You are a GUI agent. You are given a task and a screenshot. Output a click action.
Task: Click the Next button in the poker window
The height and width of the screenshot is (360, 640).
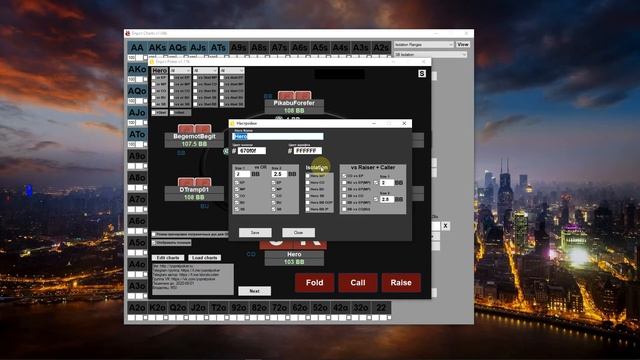[254, 291]
